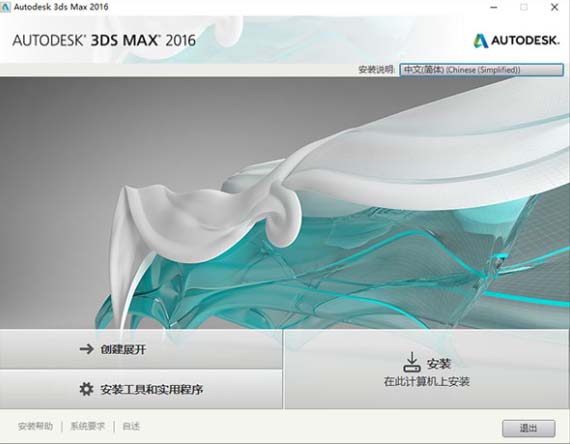The width and height of the screenshot is (570, 444).
Task: Click the 退出 exit button
Action: (x=529, y=428)
